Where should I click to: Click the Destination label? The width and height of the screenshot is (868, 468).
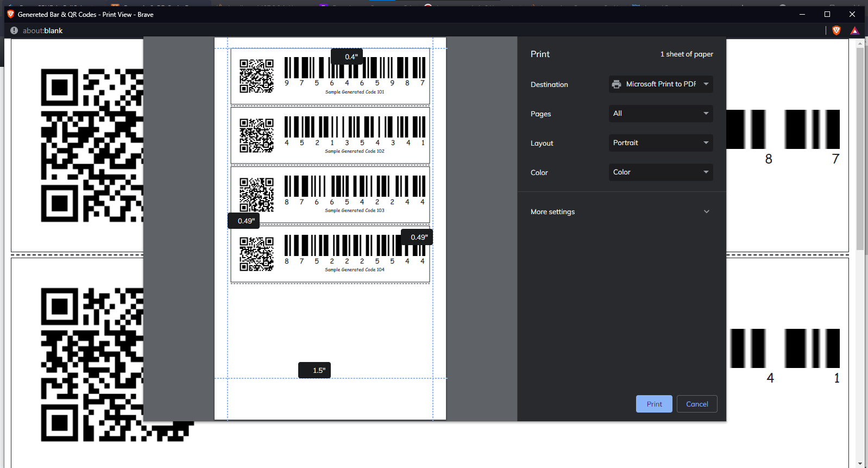pos(549,84)
